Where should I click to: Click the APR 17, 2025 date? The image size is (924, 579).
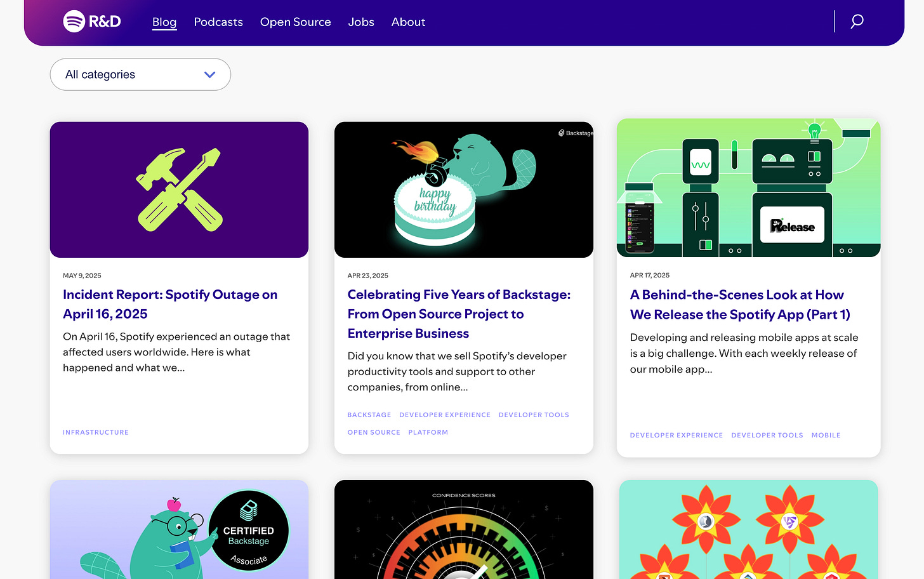[x=650, y=276]
